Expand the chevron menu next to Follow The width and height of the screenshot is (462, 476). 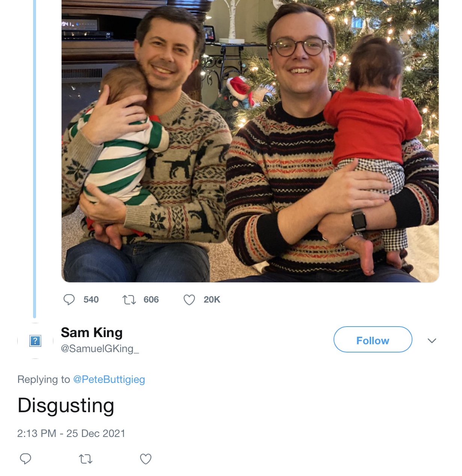tap(432, 340)
